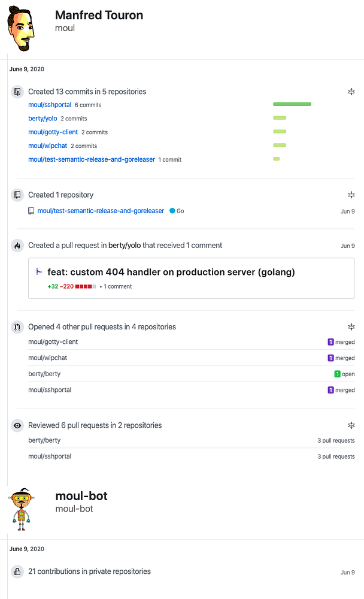Click the flame icon beside 'Created a pull request'

(17, 246)
